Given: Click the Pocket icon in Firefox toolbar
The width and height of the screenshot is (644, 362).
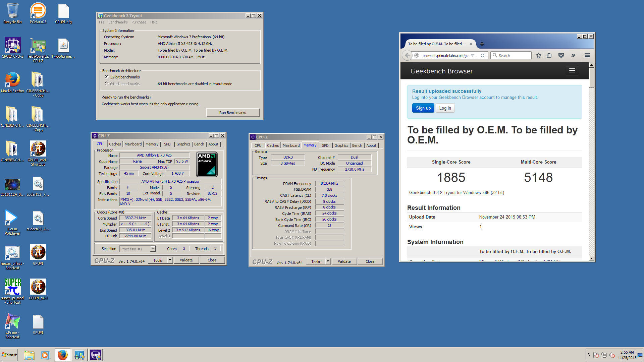Looking at the screenshot, I should 561,55.
